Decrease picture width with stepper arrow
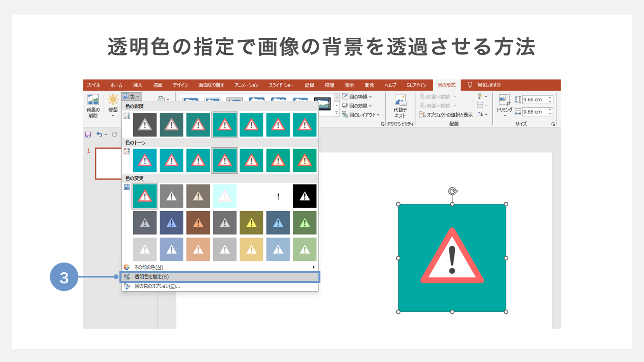644x362 pixels. [x=550, y=114]
